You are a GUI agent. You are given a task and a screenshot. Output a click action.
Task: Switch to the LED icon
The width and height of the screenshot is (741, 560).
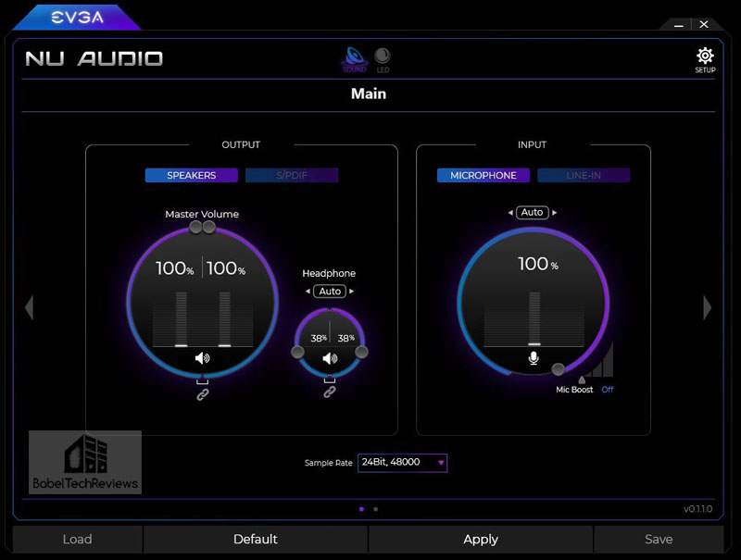pyautogui.click(x=383, y=57)
